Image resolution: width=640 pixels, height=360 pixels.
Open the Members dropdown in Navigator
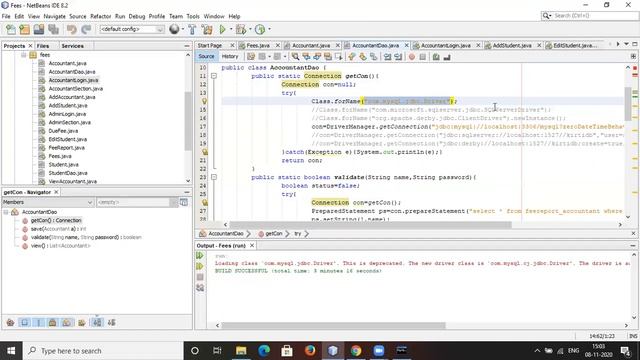click(48, 202)
